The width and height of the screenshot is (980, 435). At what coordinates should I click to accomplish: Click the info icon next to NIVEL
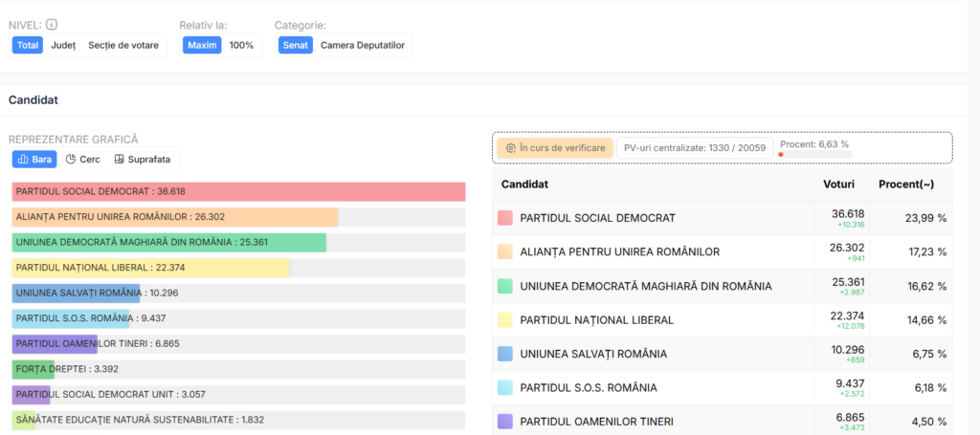pos(52,25)
